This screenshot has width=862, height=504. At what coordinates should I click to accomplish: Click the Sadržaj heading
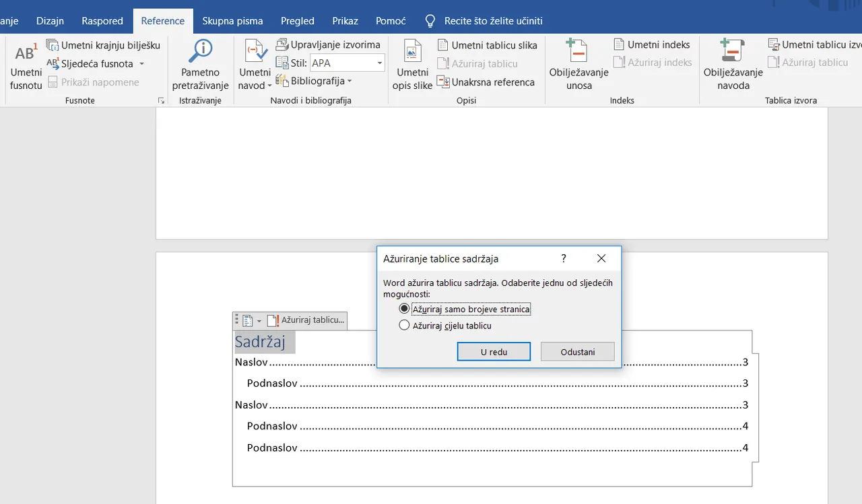(x=260, y=342)
